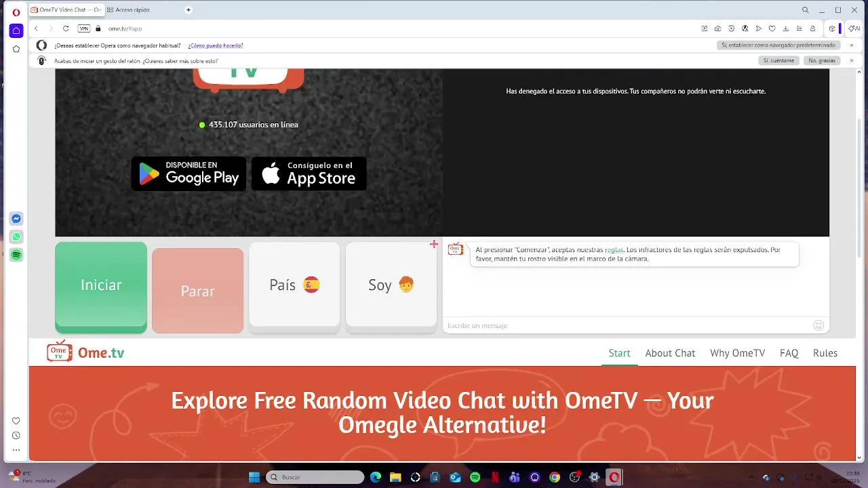Open Windows Start menu on taskbar
Screen dimensions: 868x488
[x=254, y=477]
